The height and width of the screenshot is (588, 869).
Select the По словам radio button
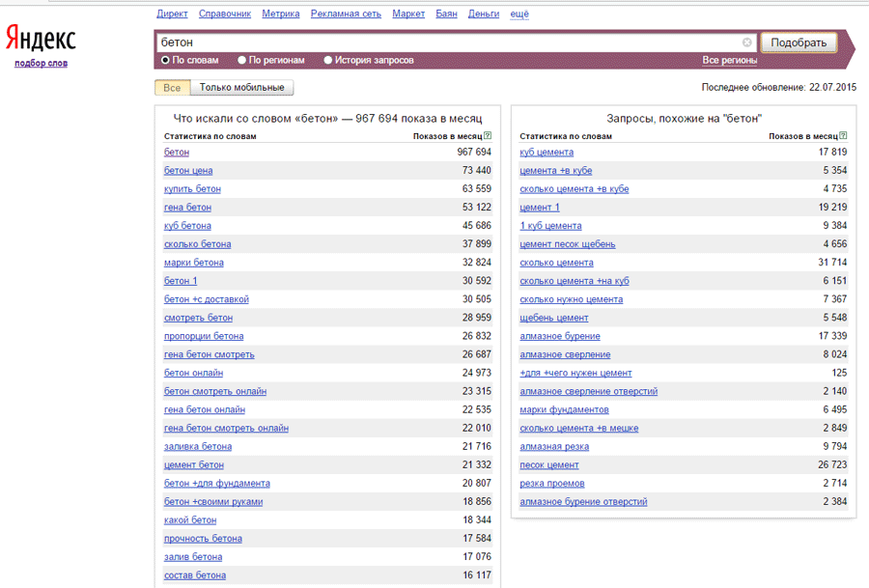pos(165,60)
